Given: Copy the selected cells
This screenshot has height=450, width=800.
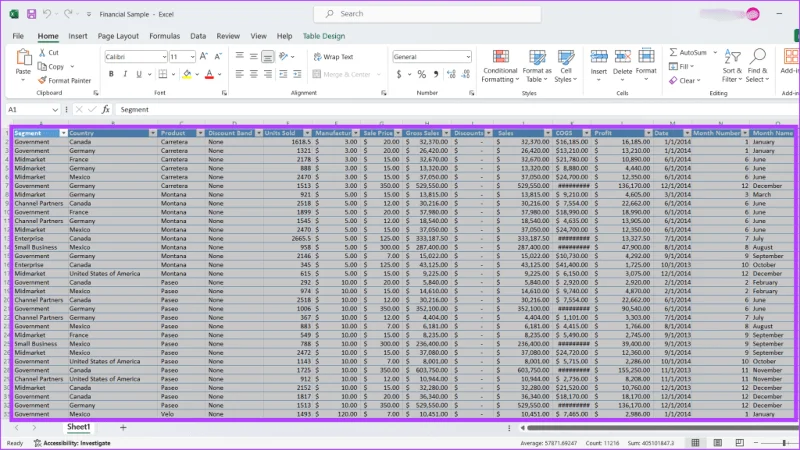Looking at the screenshot, I should tap(51, 66).
